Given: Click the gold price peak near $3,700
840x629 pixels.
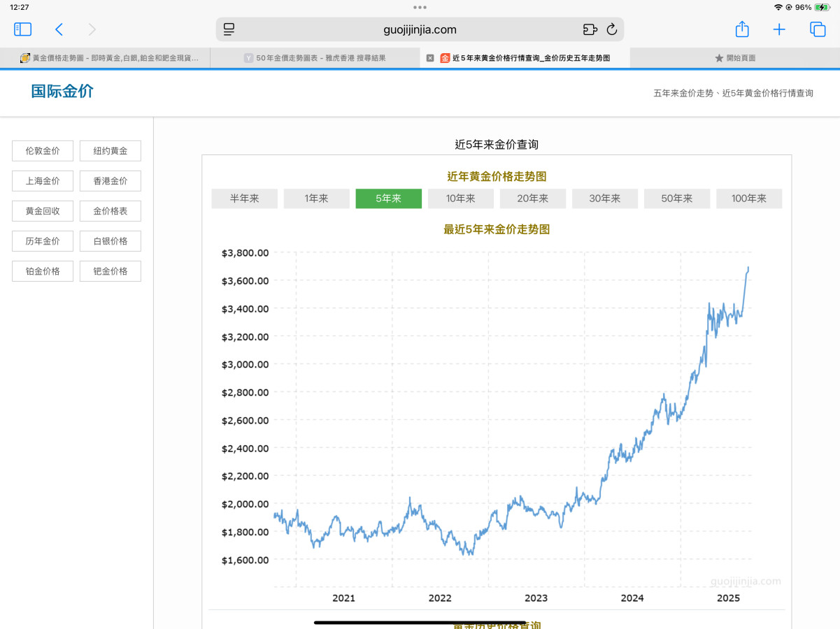Looking at the screenshot, I should click(748, 268).
